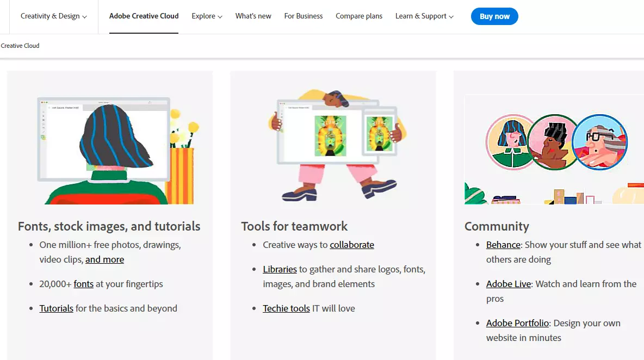
Task: Click the 'Community' heading
Action: click(497, 226)
